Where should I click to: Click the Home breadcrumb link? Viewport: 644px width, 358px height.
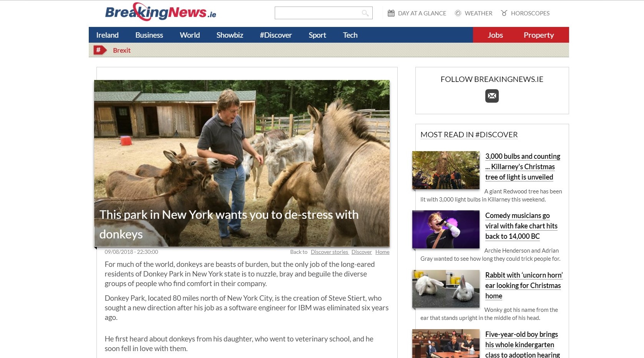[x=382, y=252]
